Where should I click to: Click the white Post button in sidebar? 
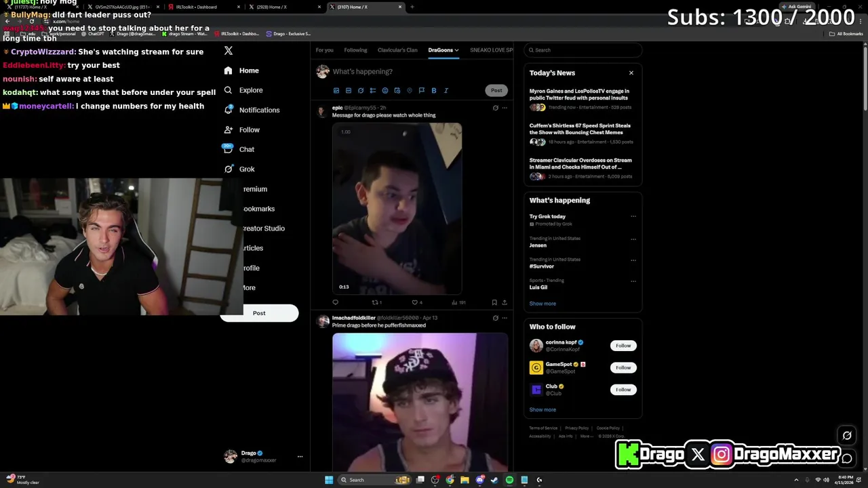(x=259, y=313)
